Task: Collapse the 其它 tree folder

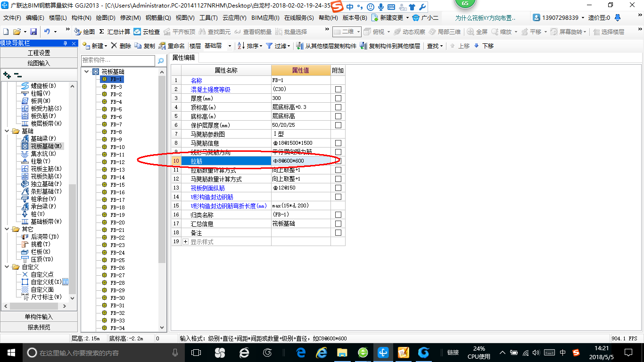Action: coord(7,229)
